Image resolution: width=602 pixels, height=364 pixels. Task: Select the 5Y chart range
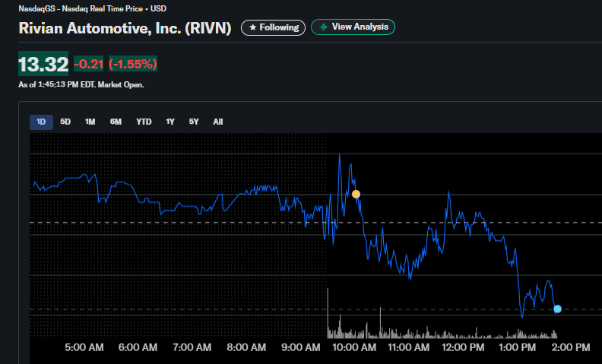194,122
